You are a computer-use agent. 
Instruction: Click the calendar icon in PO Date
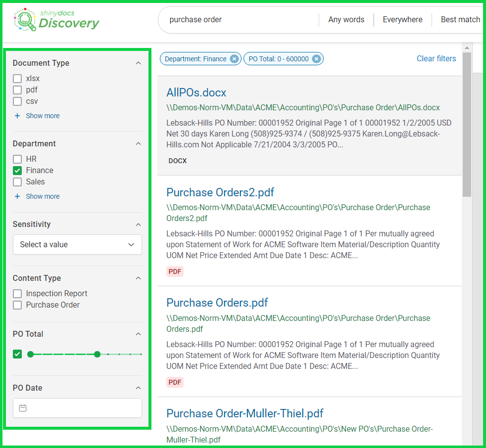point(23,408)
